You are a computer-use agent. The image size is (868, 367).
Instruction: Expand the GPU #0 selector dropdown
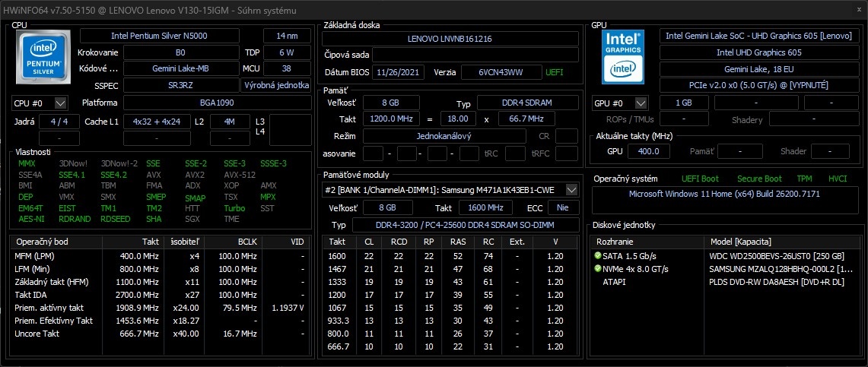(x=641, y=103)
